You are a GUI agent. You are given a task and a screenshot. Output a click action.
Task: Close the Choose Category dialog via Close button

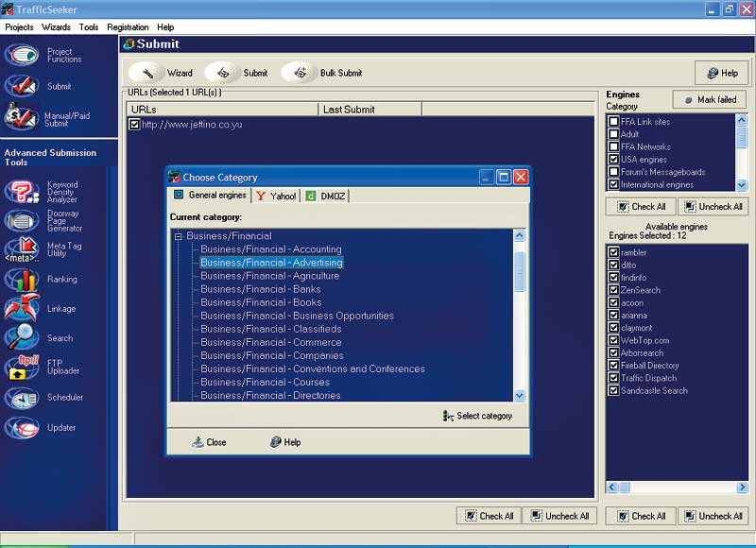click(x=209, y=442)
